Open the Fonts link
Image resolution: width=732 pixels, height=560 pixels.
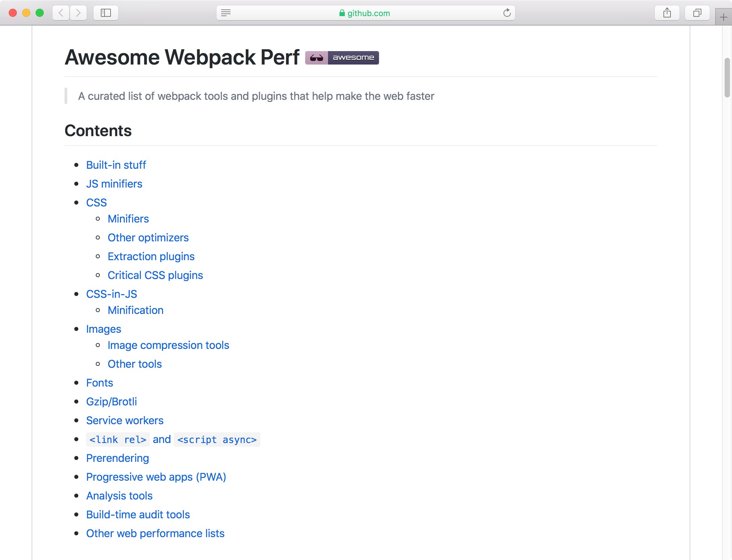pyautogui.click(x=99, y=383)
